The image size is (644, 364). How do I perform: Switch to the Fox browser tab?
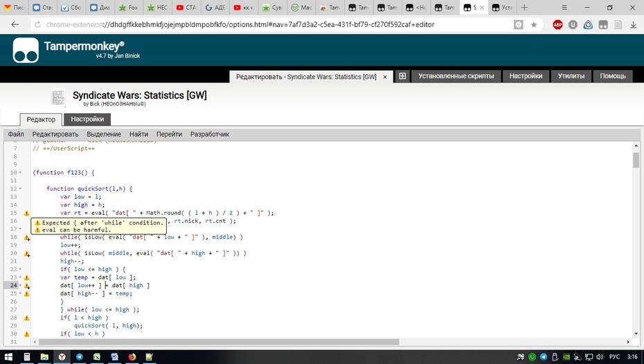tap(129, 8)
